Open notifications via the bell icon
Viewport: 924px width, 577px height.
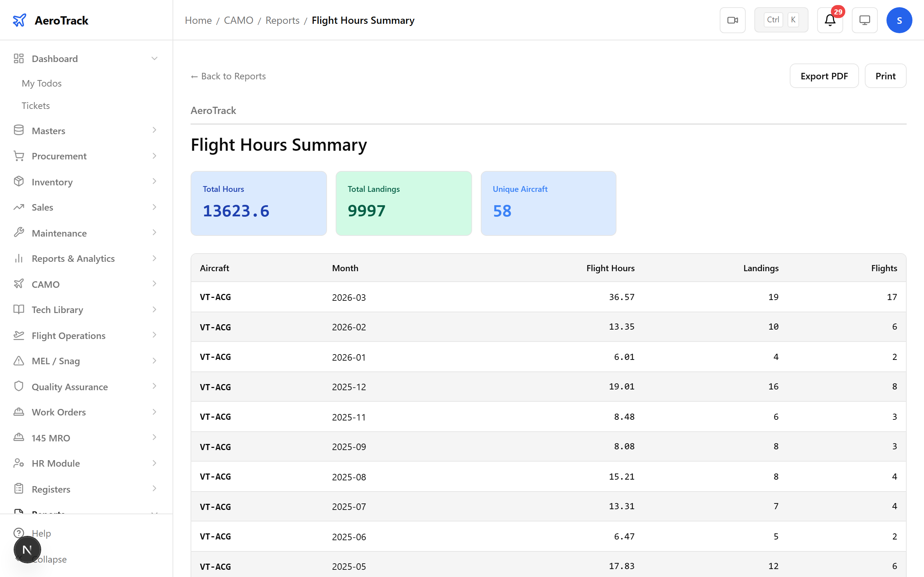tap(829, 21)
